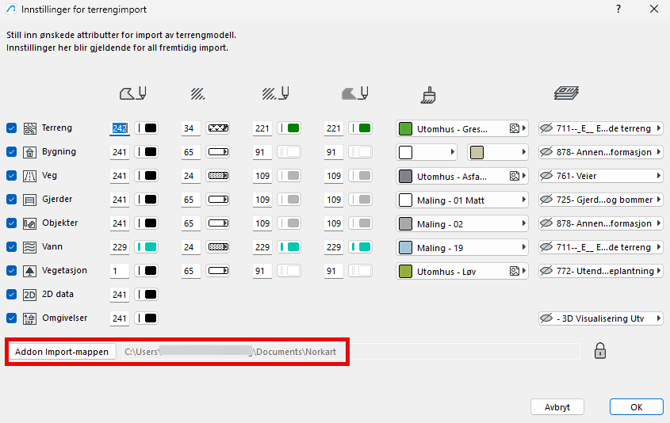Disable the Omgivelser checkbox
This screenshot has height=423, width=670.
[x=11, y=318]
